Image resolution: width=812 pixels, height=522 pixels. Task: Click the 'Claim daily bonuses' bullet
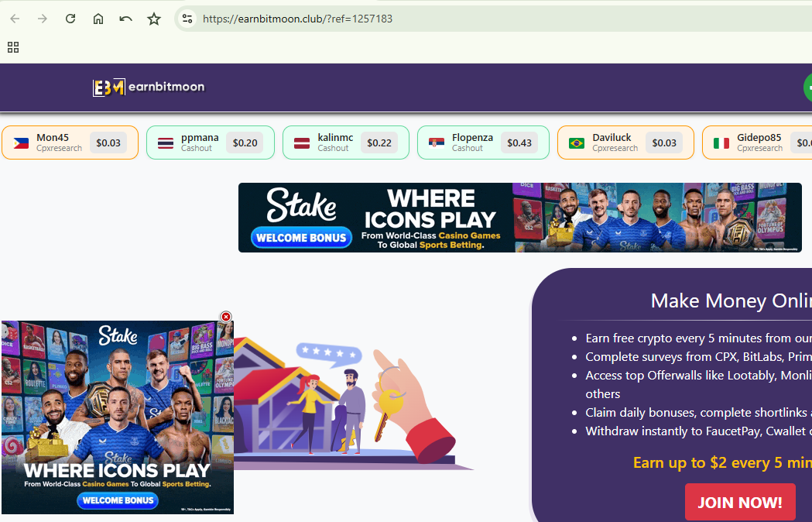click(698, 413)
